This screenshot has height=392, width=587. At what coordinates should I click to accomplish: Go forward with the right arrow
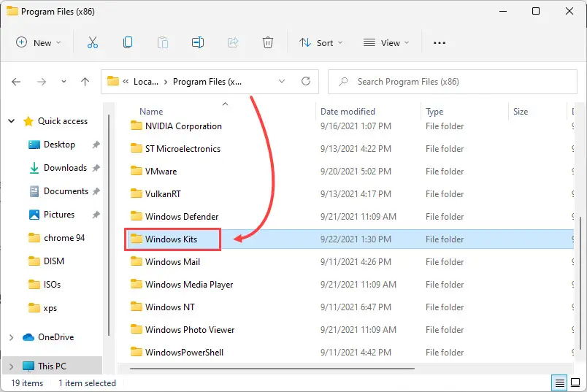tap(42, 82)
